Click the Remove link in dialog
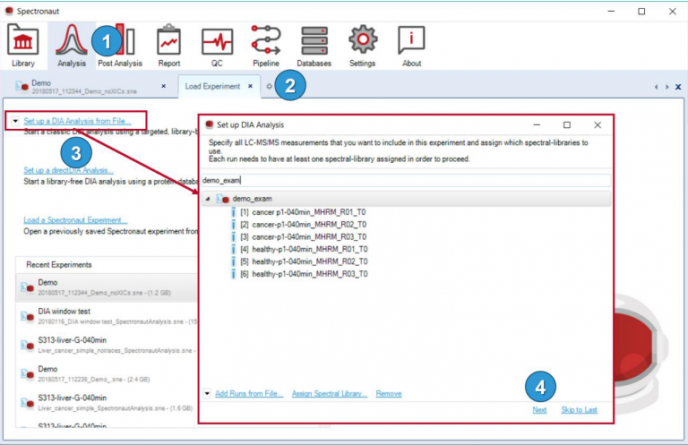The height and width of the screenshot is (445, 688). [x=389, y=394]
